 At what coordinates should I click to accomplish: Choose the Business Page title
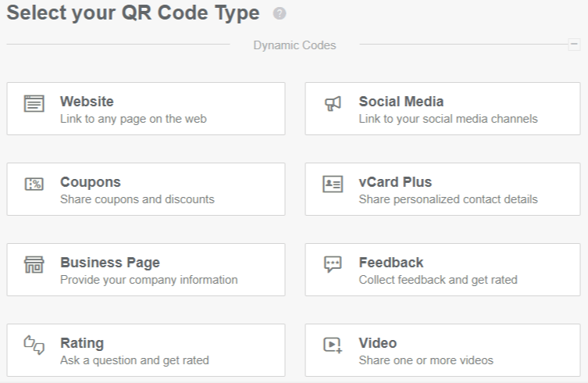pyautogui.click(x=110, y=263)
